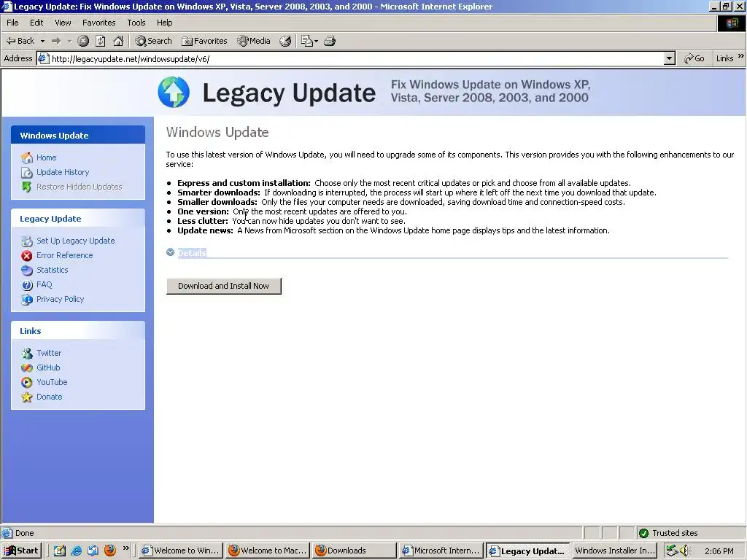Click the Restore Hidden Updates shield icon
The height and width of the screenshot is (560, 747).
coord(27,187)
